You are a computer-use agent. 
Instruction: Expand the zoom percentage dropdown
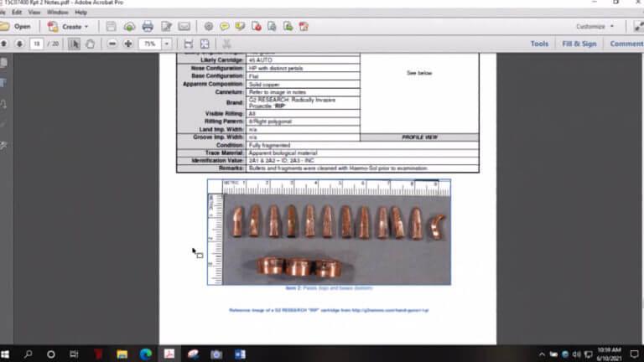pyautogui.click(x=167, y=44)
